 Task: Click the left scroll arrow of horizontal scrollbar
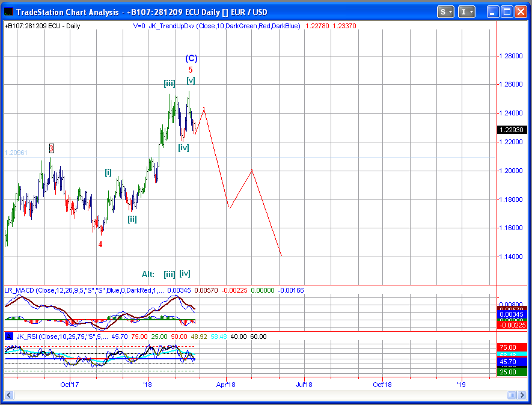click(x=8, y=395)
